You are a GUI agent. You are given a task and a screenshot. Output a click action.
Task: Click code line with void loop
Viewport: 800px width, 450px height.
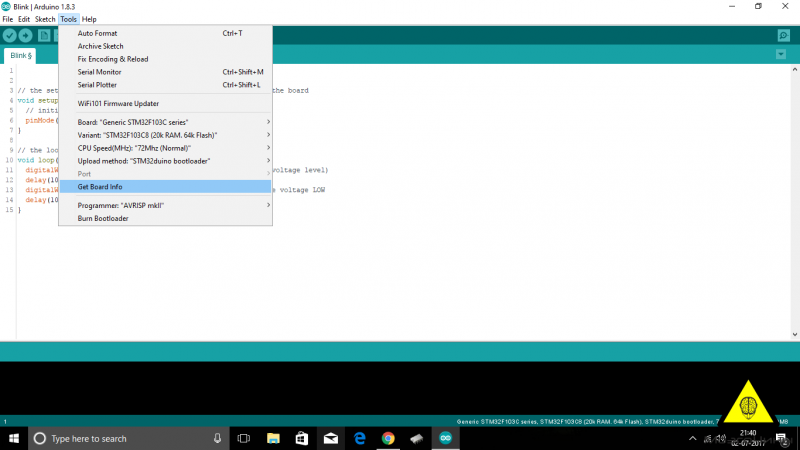click(38, 160)
